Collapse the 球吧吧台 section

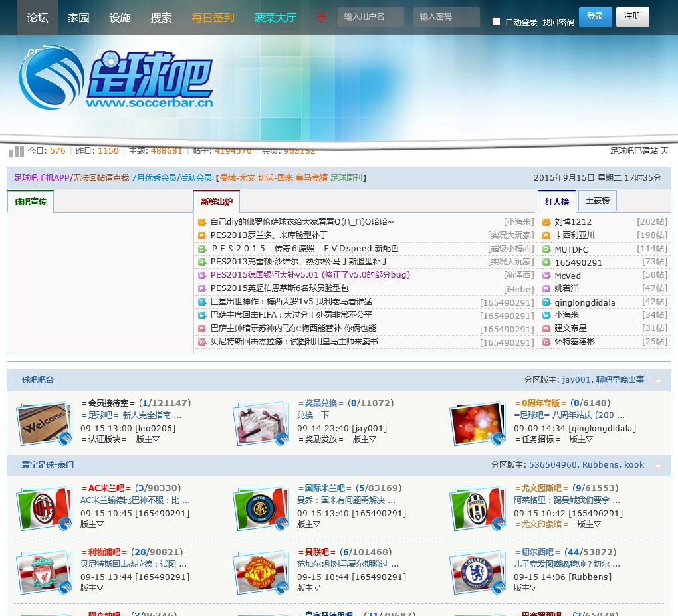(x=658, y=381)
